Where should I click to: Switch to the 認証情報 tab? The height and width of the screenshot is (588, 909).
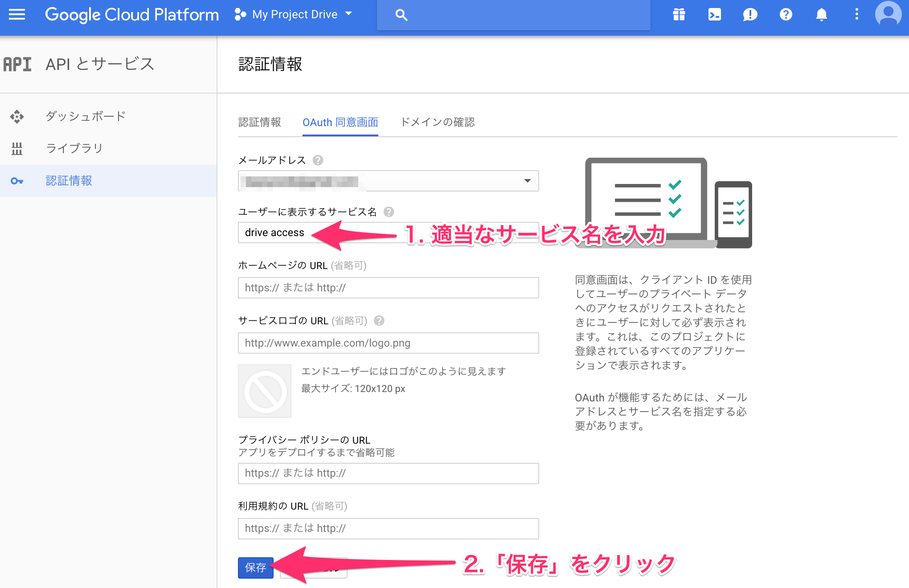[x=259, y=122]
